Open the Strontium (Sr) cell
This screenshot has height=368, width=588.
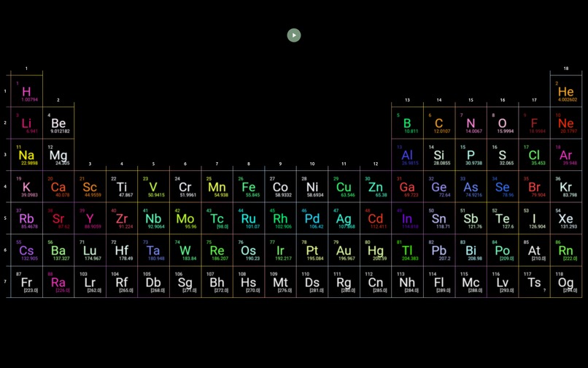(58, 218)
